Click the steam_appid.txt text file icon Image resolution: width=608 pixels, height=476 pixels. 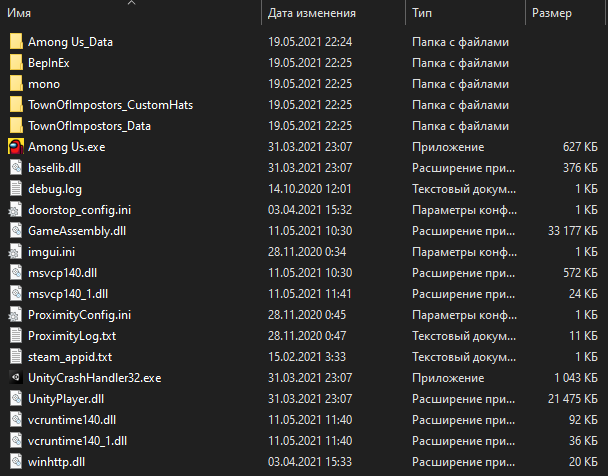tap(15, 356)
